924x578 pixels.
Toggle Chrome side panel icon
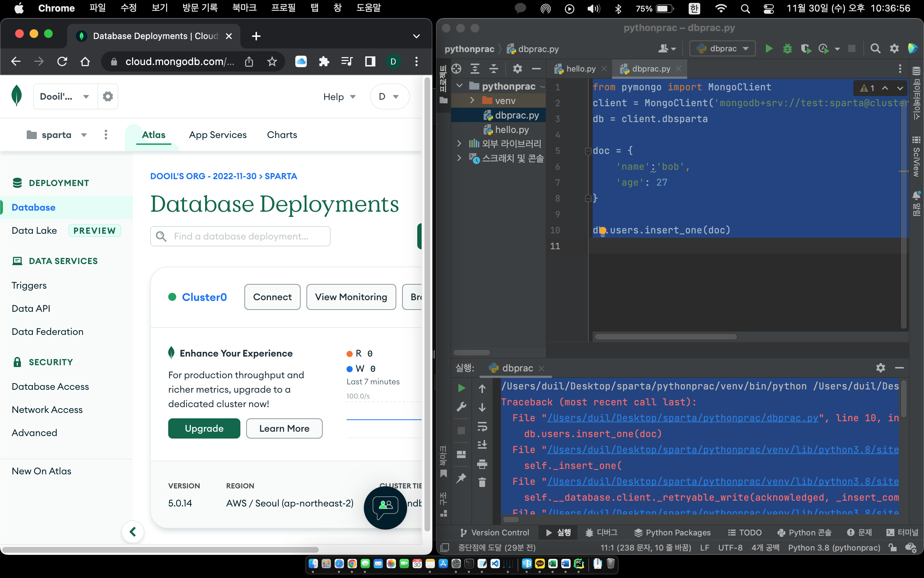[370, 61]
